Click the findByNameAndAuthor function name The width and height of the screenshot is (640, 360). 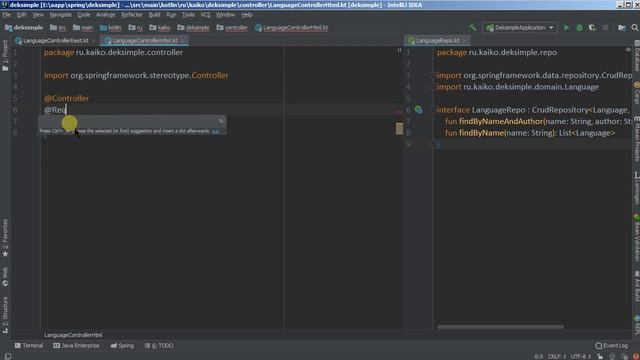(501, 121)
